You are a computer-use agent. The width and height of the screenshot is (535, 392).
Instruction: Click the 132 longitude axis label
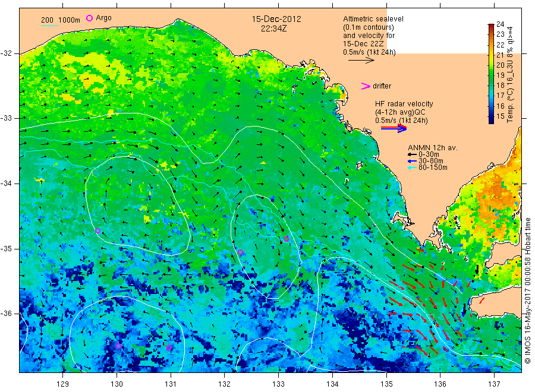[225, 384]
